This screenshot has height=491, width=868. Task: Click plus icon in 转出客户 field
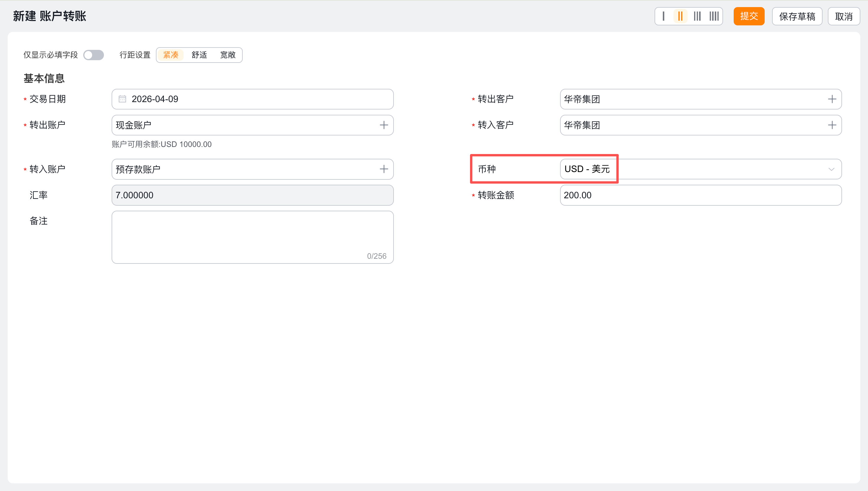(x=832, y=99)
